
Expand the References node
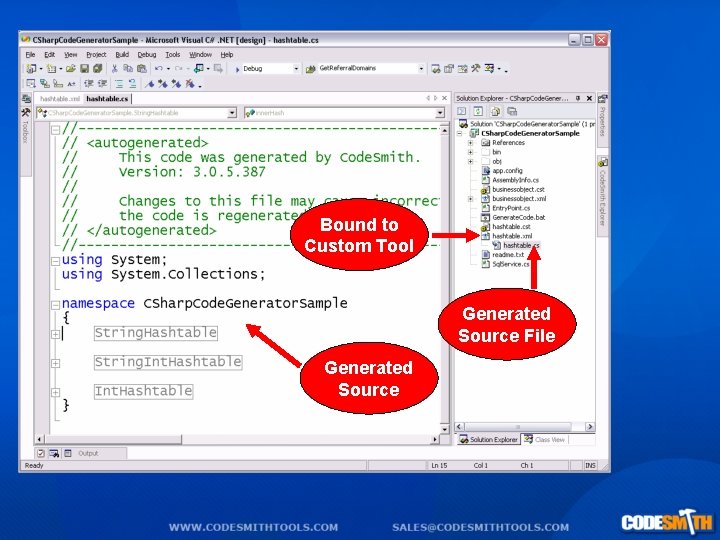coord(471,143)
